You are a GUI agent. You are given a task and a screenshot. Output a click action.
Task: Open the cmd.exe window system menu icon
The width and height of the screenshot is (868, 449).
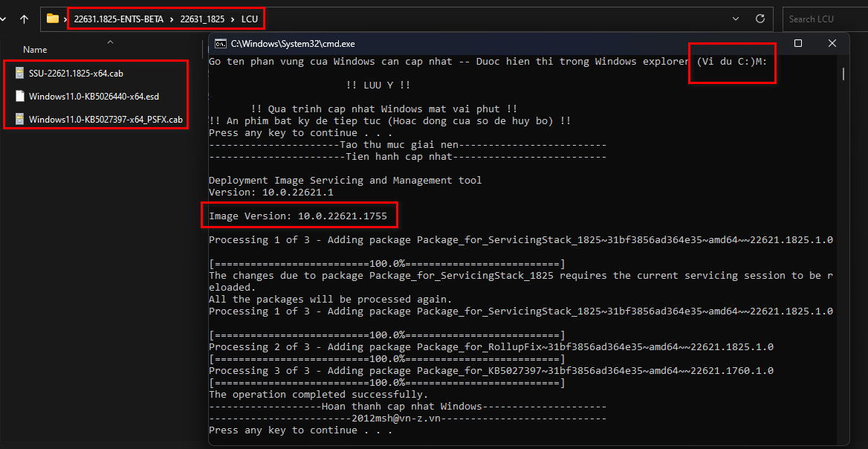[220, 43]
